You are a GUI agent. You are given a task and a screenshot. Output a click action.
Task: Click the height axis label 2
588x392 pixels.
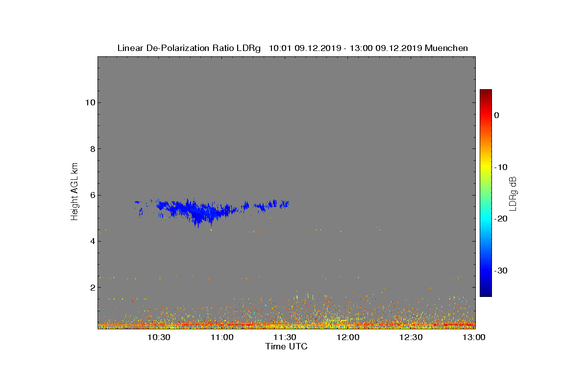click(x=92, y=287)
